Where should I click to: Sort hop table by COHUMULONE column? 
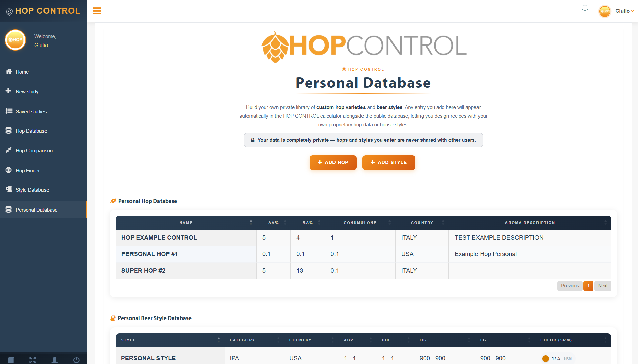coord(360,223)
